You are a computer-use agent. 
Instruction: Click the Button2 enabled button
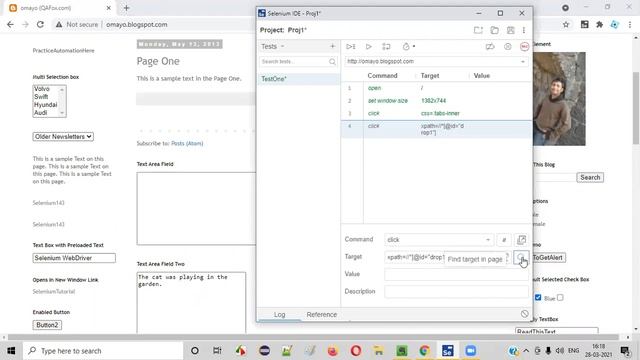point(47,325)
